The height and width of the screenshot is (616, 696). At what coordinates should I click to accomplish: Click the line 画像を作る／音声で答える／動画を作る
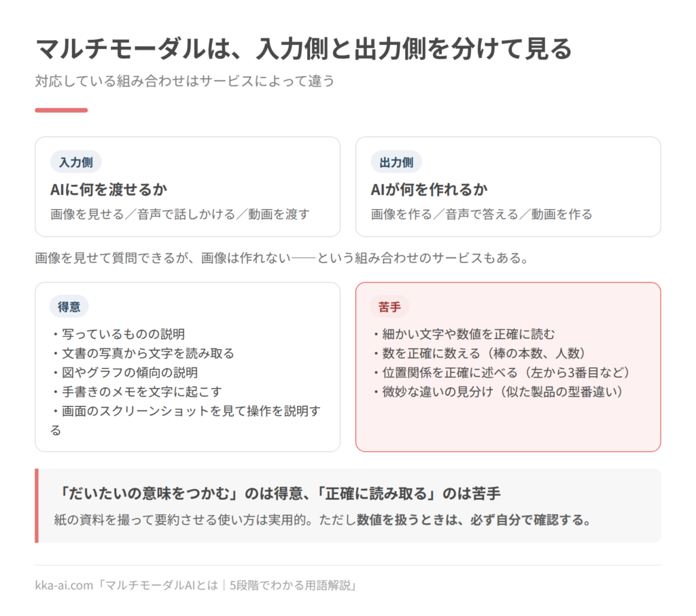(482, 214)
